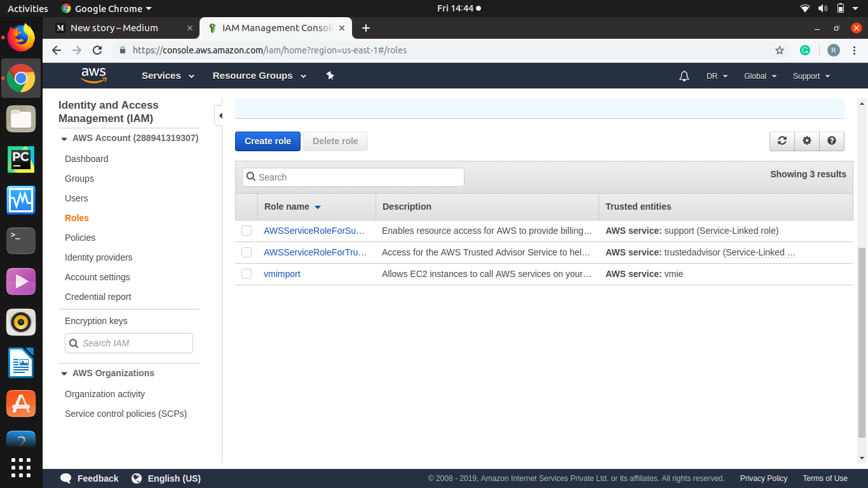Expand the Services dropdown menu
The width and height of the screenshot is (868, 488).
[168, 76]
